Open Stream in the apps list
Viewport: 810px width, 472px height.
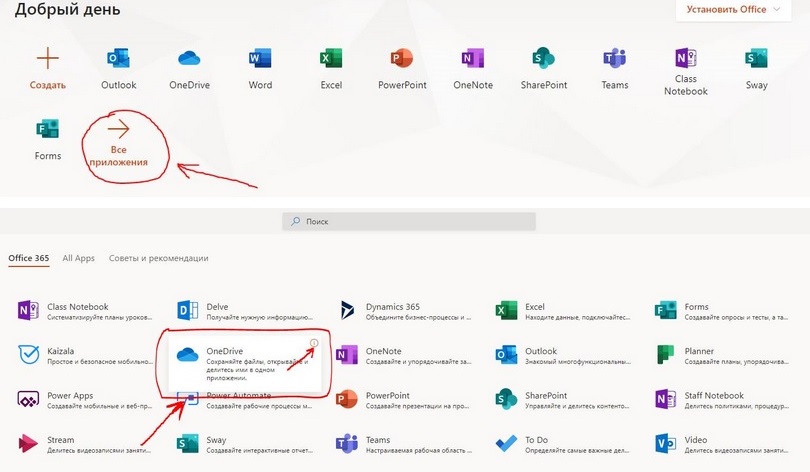click(85, 444)
